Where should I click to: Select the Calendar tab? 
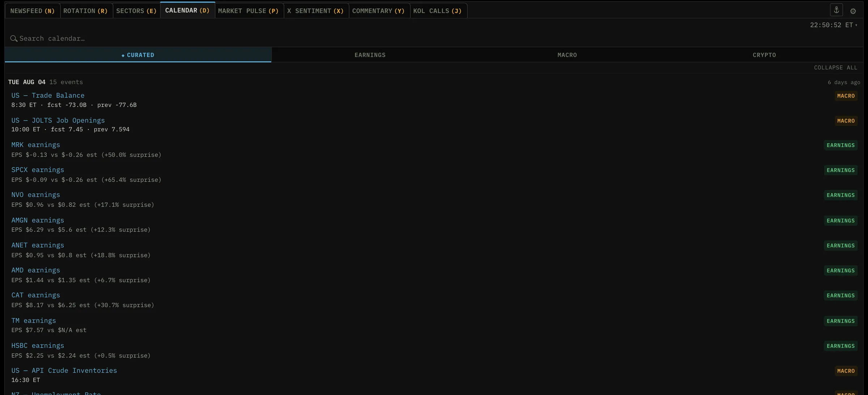coord(187,10)
